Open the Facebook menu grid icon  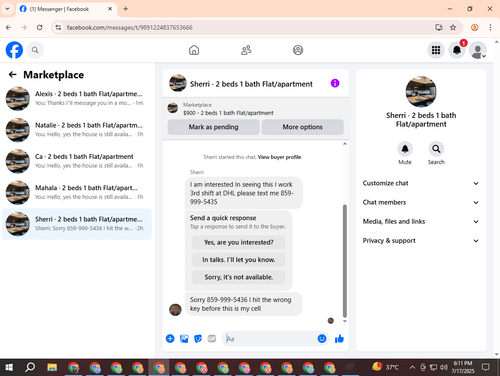click(436, 50)
